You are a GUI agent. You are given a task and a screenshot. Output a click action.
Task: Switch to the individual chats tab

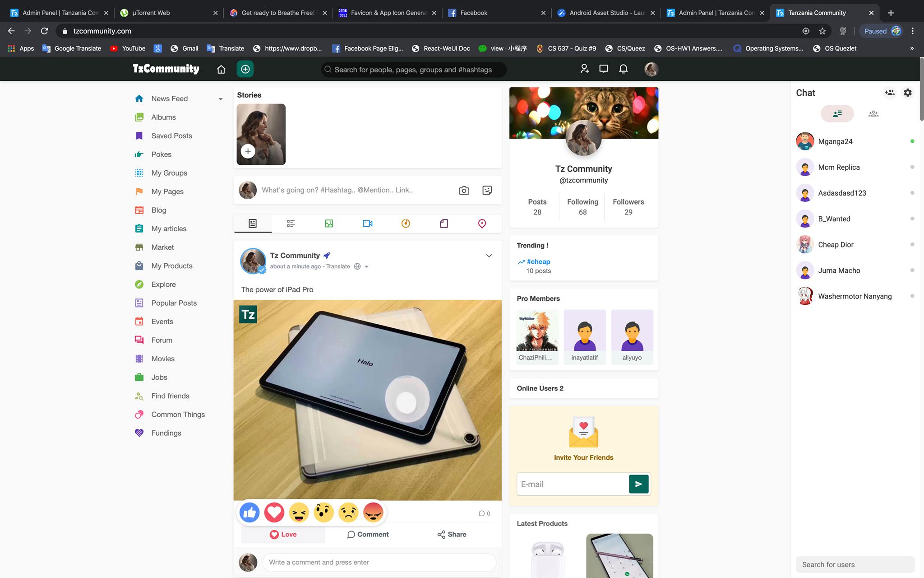837,114
